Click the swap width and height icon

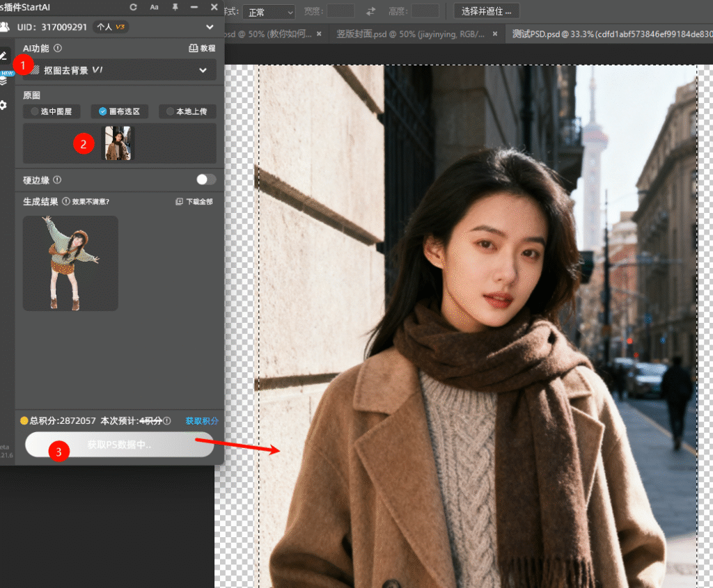coord(370,11)
